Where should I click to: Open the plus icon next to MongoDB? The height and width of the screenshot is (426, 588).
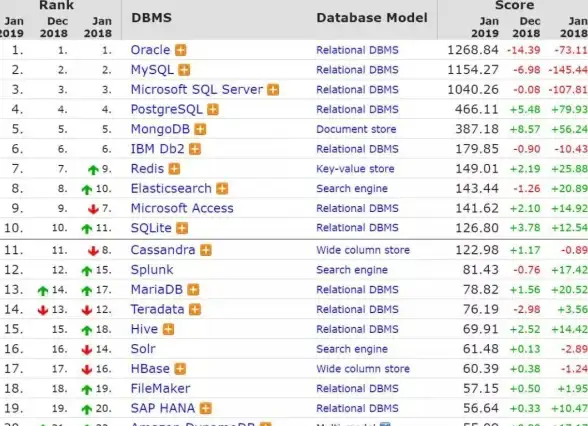point(201,129)
